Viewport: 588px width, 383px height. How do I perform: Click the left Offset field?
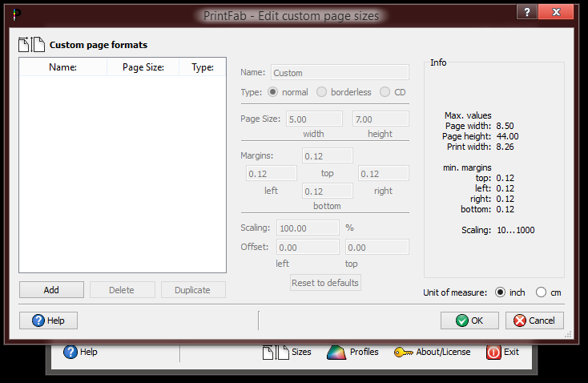point(308,247)
